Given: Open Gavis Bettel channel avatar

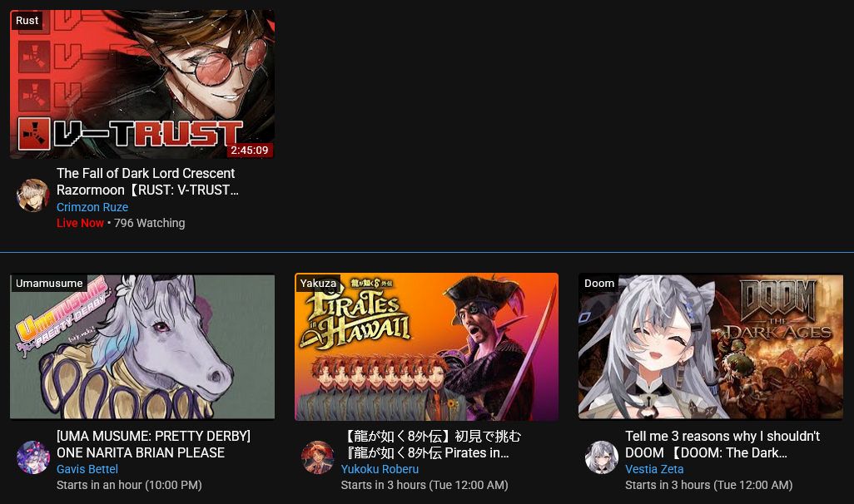Looking at the screenshot, I should (33, 457).
